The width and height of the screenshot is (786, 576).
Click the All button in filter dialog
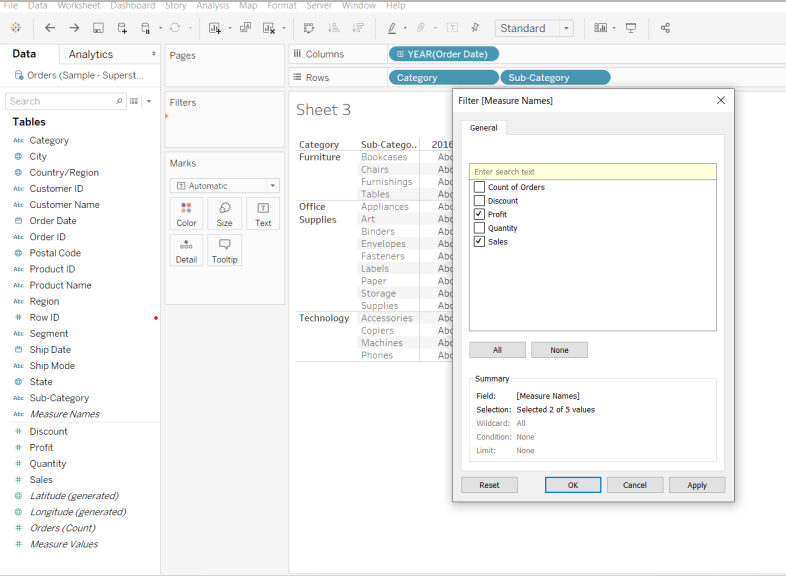tap(497, 350)
